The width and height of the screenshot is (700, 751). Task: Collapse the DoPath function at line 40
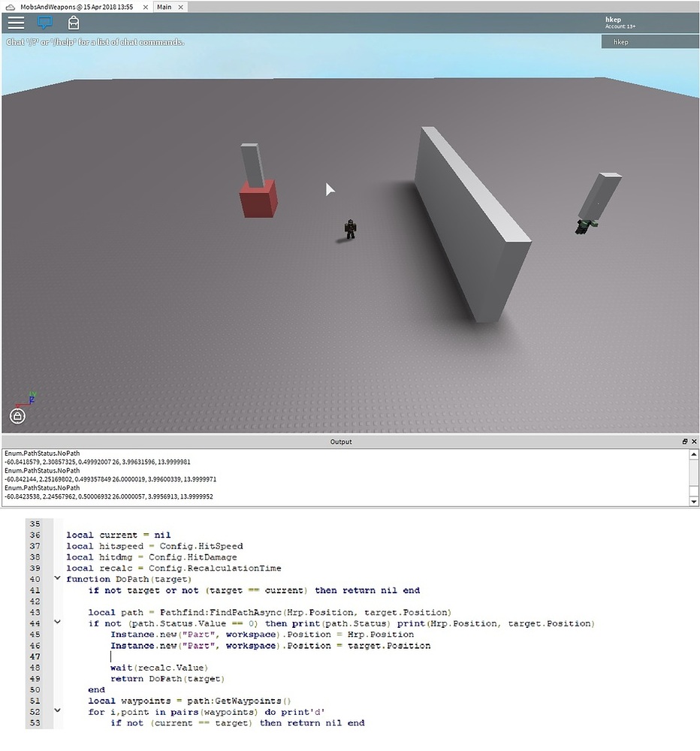[58, 578]
